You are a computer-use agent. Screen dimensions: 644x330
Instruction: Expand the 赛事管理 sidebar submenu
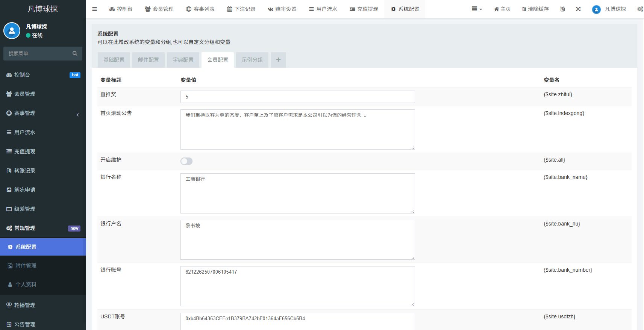[43, 113]
